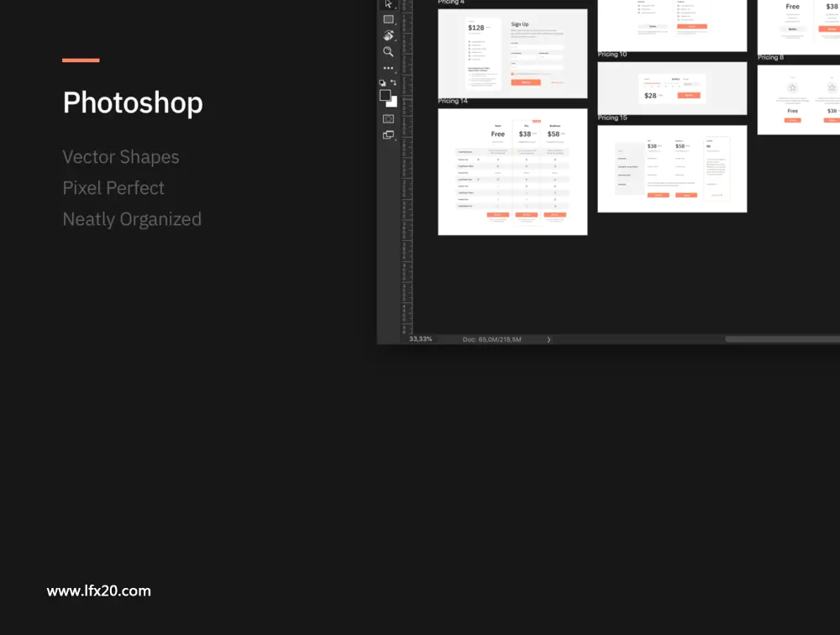The height and width of the screenshot is (635, 840).
Task: Click the orange button under Sign Up form
Action: tap(526, 82)
